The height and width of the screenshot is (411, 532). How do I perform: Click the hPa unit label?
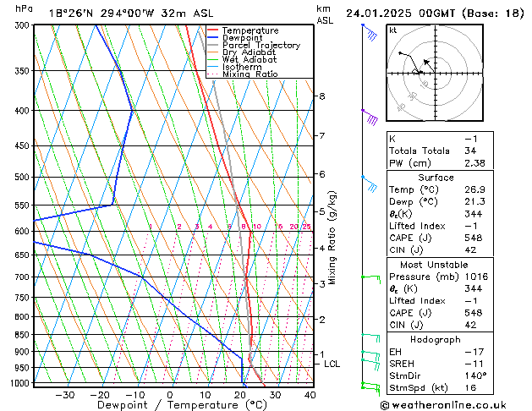[x=24, y=8]
